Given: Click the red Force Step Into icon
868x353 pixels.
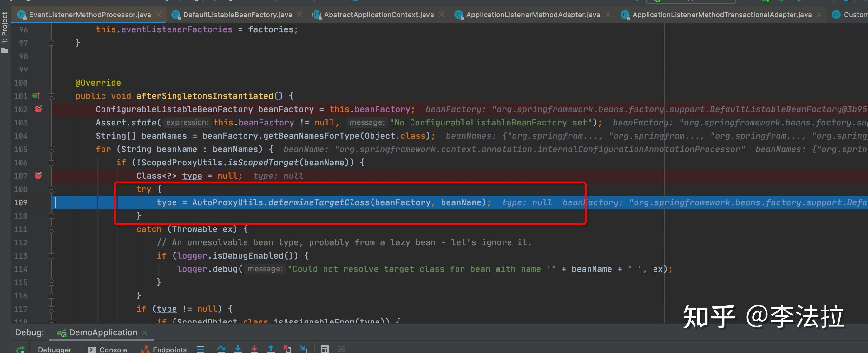Looking at the screenshot, I should tap(254, 349).
